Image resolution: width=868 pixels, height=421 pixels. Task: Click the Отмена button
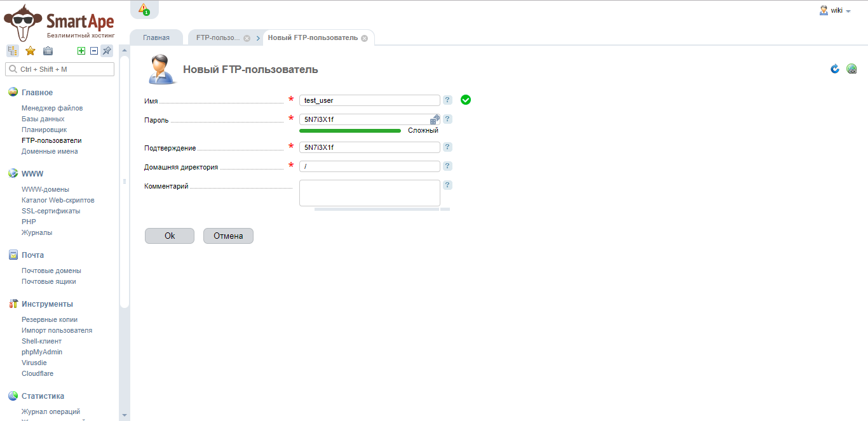tap(228, 236)
